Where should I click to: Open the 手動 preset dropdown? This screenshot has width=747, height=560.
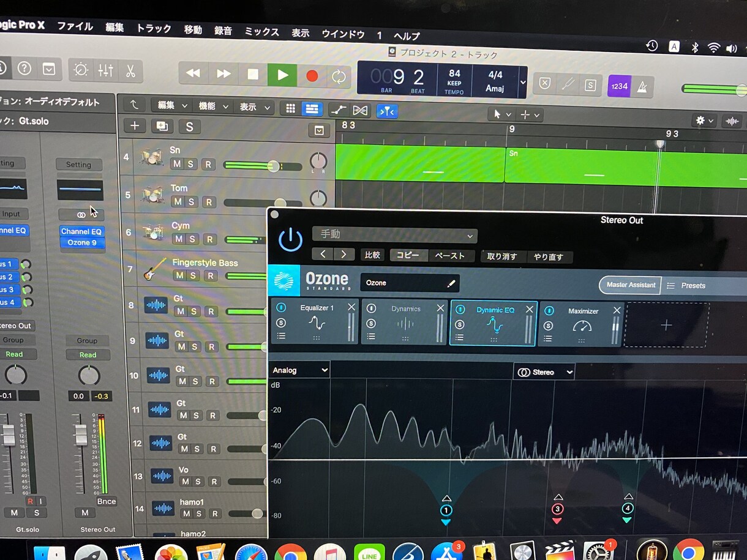coord(394,235)
